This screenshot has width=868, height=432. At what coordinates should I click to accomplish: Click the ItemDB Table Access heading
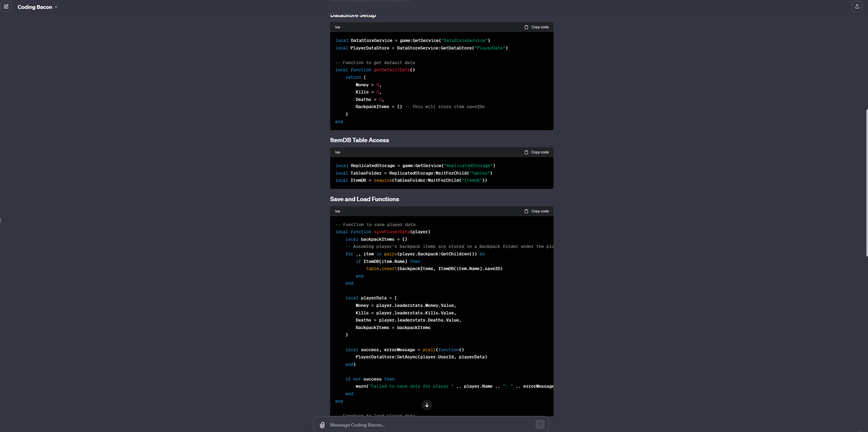click(x=359, y=140)
